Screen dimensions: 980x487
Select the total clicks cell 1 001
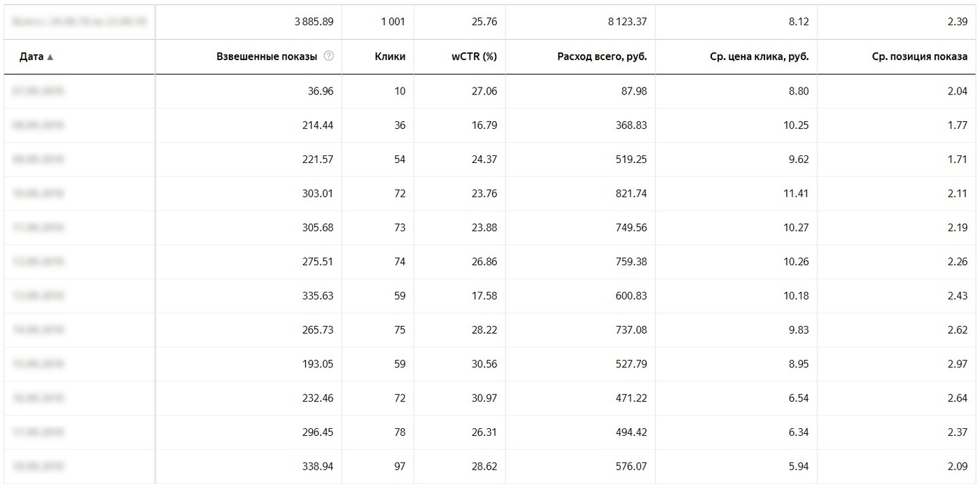click(x=393, y=22)
